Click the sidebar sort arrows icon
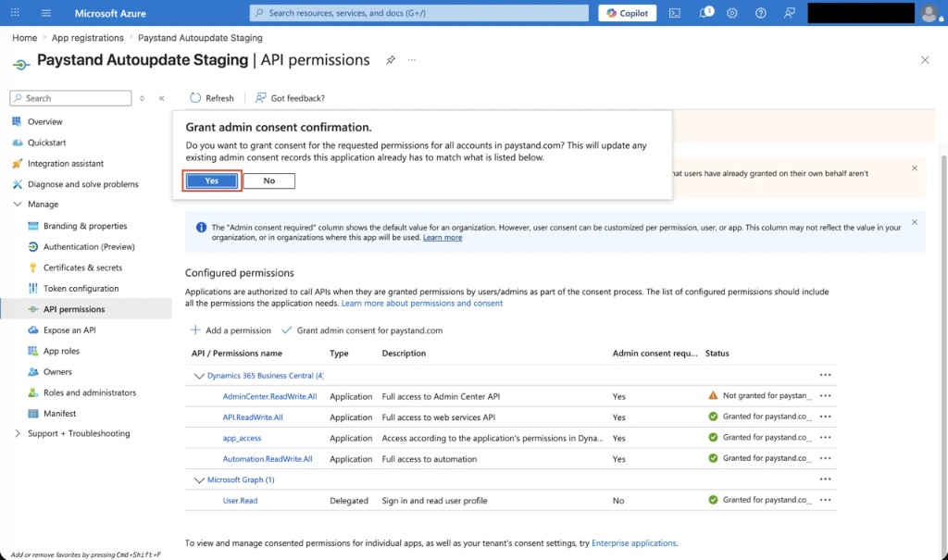The width and height of the screenshot is (948, 560). coord(142,98)
